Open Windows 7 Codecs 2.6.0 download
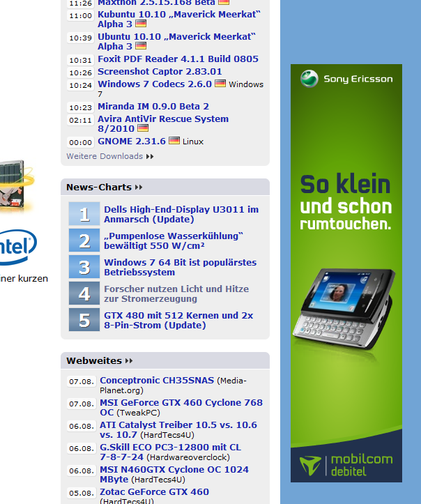 [x=155, y=84]
